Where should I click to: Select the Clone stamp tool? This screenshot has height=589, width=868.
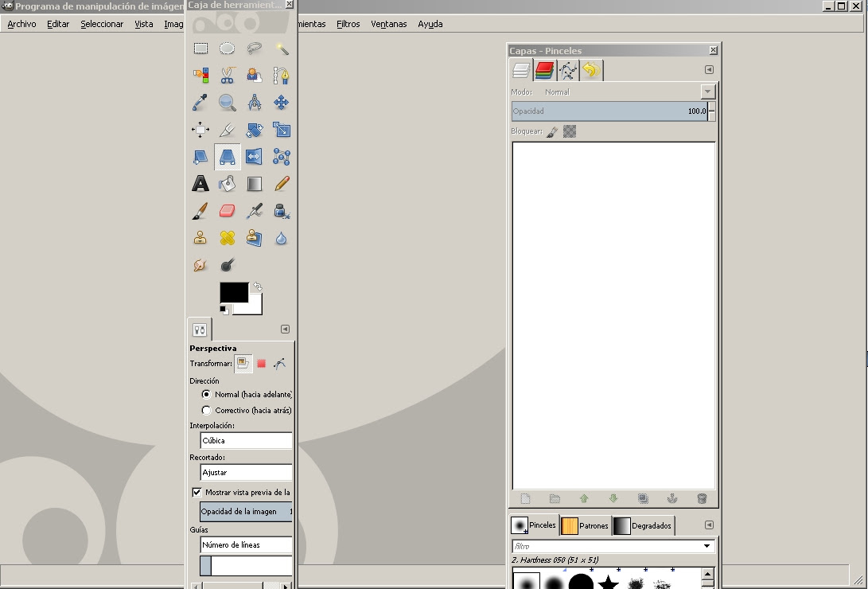[x=200, y=238]
